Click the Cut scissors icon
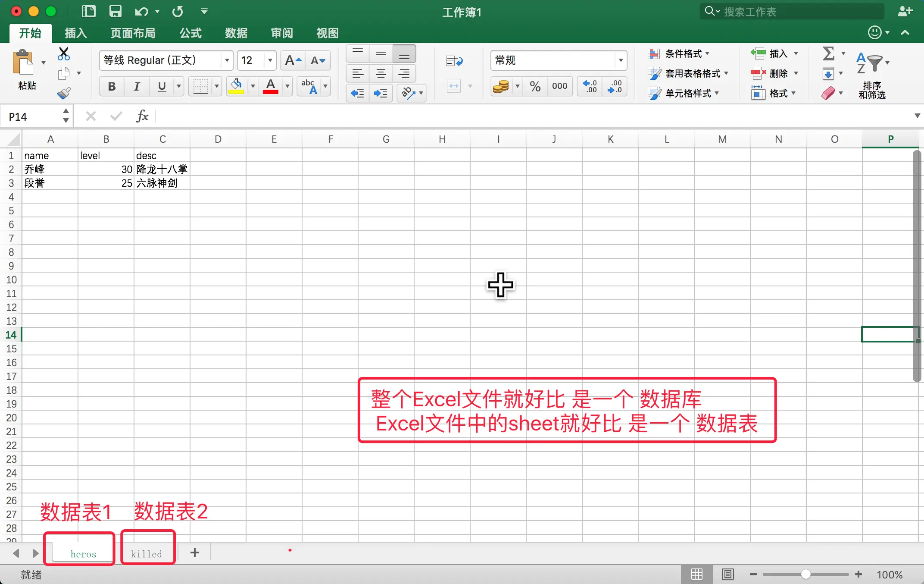Screen dimensions: 924x584 64,53
